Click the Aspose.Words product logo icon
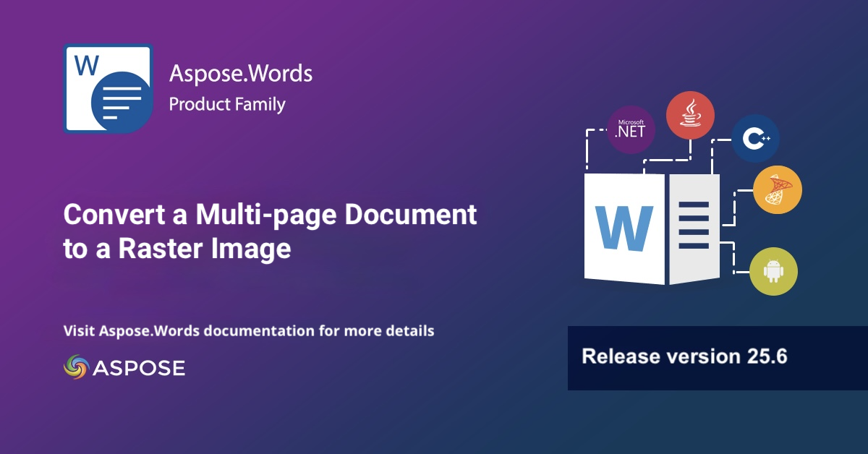This screenshot has width=868, height=454. (108, 88)
